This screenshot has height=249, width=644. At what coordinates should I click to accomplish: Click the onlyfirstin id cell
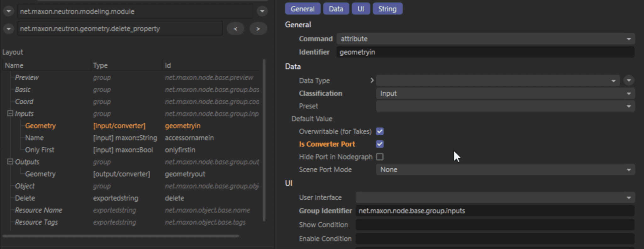point(180,150)
